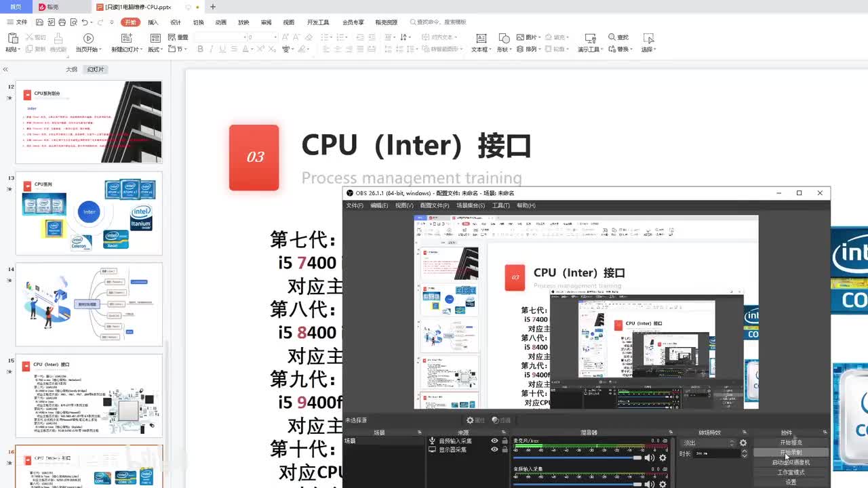Open the 工具(T) menu in OBS
This screenshot has width=868, height=488.
(501, 205)
